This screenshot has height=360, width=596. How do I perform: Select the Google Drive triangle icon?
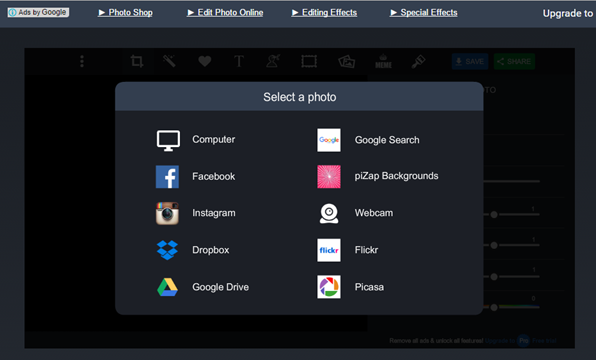point(167,287)
